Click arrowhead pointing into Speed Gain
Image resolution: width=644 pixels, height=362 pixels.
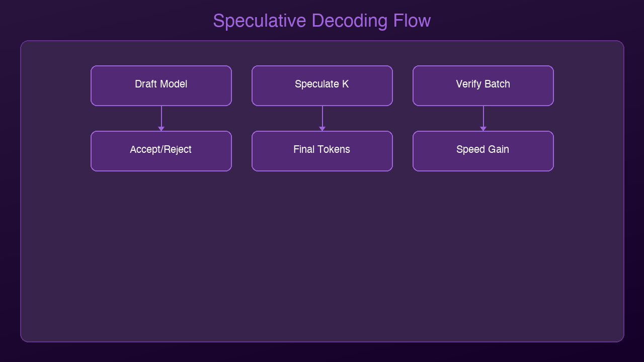point(484,129)
